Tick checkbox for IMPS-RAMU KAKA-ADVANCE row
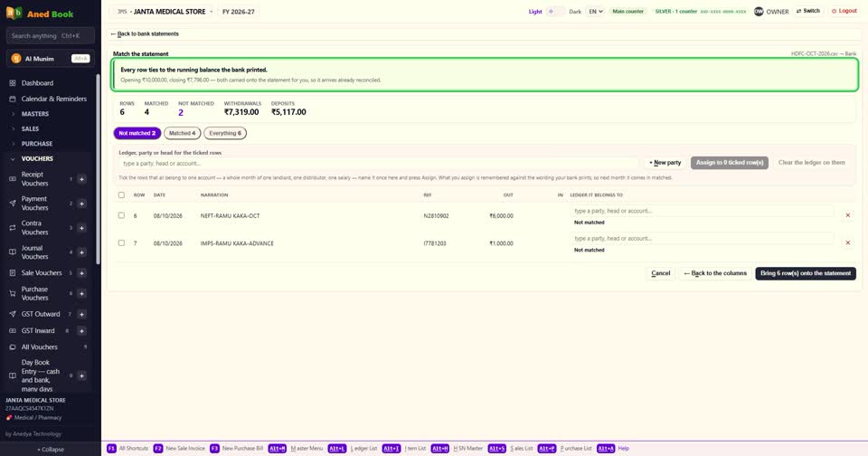868x456 pixels. 121,242
